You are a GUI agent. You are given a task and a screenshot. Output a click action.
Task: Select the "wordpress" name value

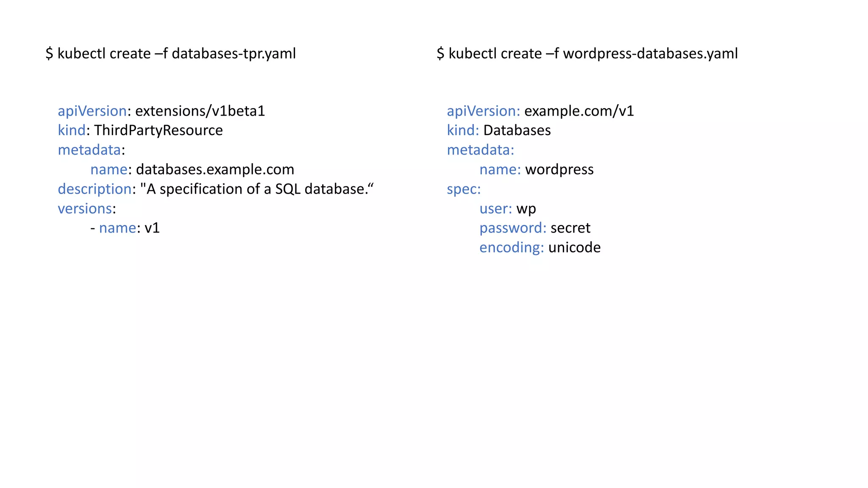coord(559,169)
